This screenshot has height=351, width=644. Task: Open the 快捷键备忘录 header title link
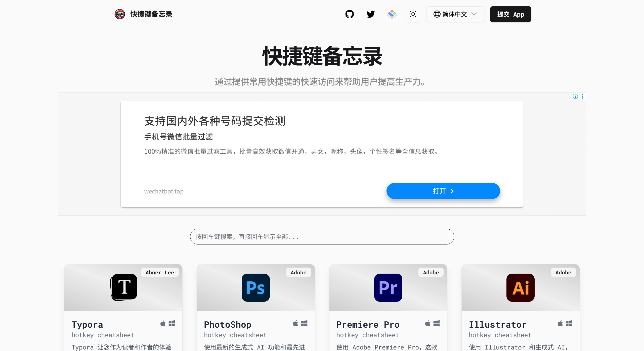coord(151,14)
